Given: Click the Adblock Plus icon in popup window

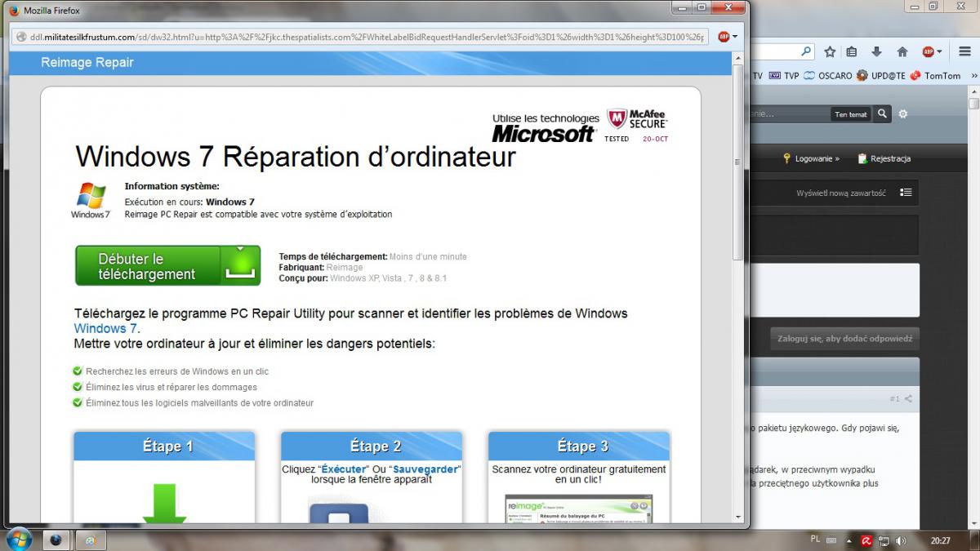Looking at the screenshot, I should 724,37.
